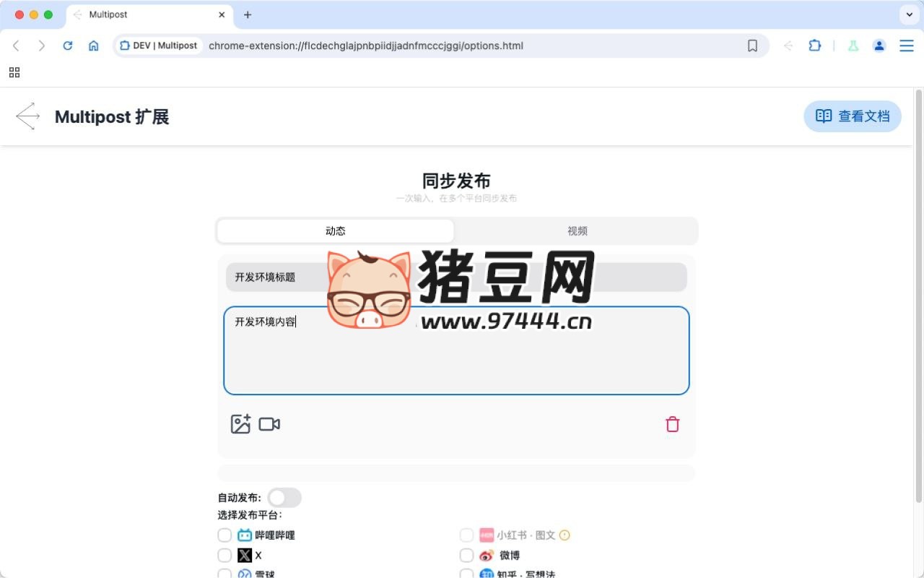Image resolution: width=924 pixels, height=578 pixels.
Task: Open the browser home page
Action: [94, 46]
